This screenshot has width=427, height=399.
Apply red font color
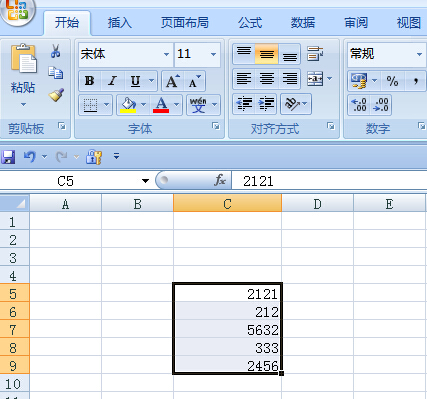click(161, 105)
